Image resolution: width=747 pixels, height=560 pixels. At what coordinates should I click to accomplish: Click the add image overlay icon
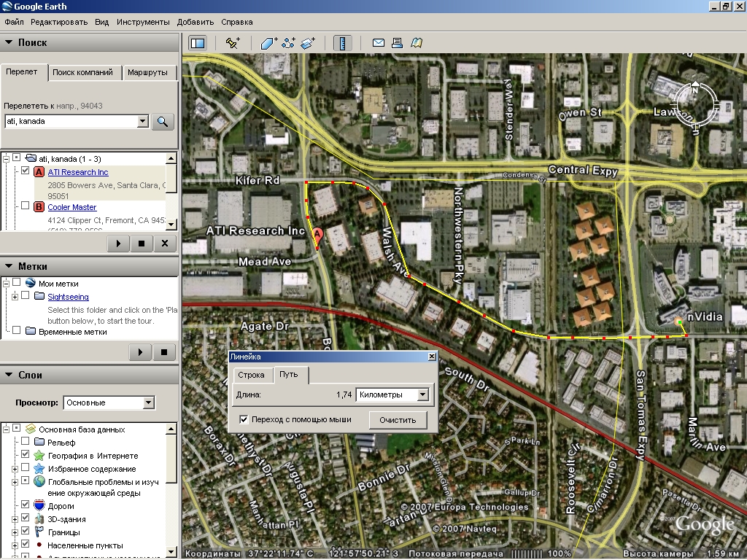tap(307, 43)
